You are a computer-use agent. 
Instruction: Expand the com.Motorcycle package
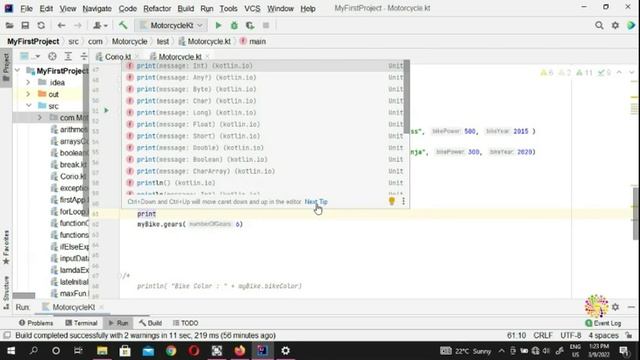pyautogui.click(x=40, y=118)
